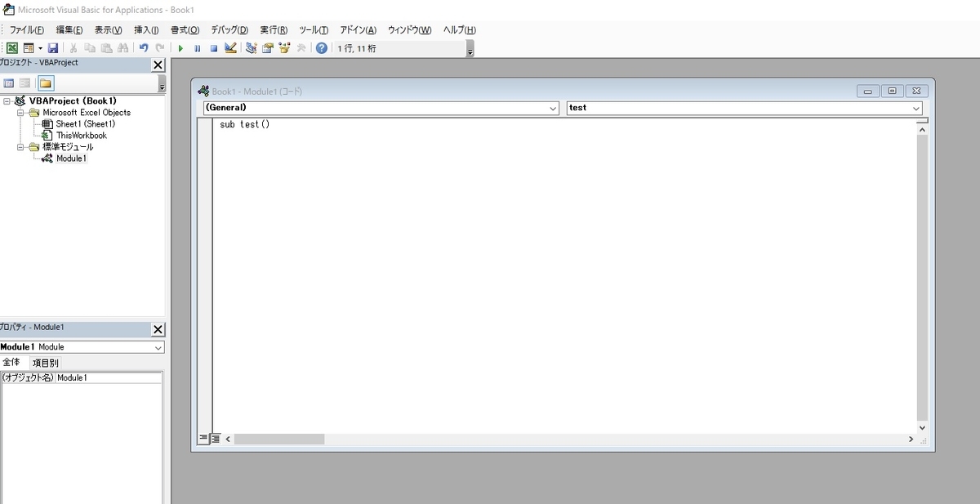Screen dimensions: 980x504
Task: Click the Insert UserForm toolbar icon
Action: 29,48
